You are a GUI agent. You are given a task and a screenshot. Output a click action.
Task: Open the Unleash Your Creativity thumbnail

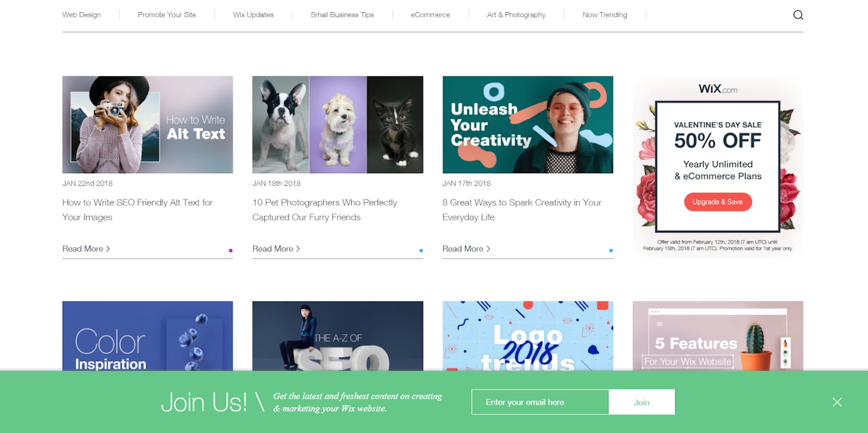528,125
